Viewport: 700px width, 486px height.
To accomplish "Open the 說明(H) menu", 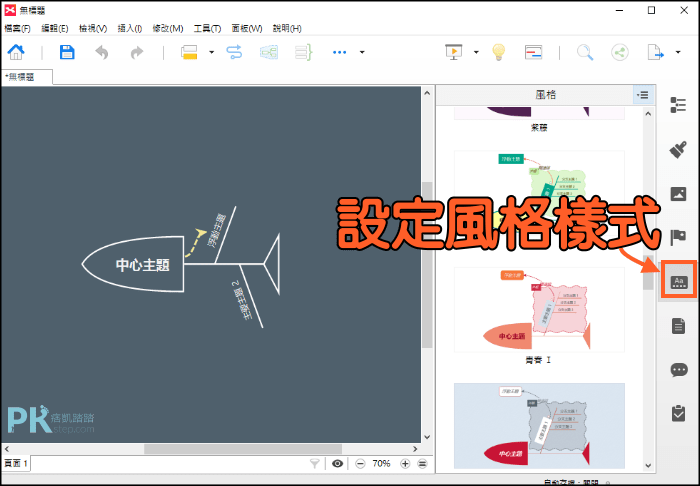I will tap(287, 29).
